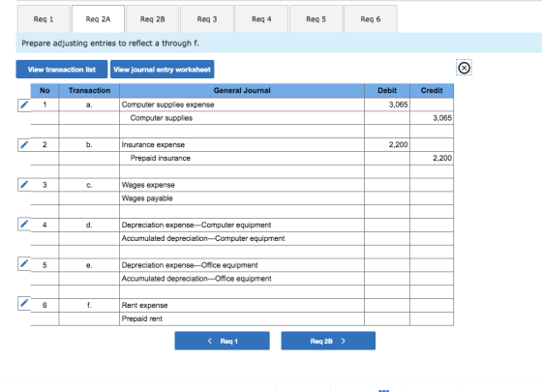Select the Rent expense cell
The height and width of the screenshot is (392, 542).
(242, 305)
